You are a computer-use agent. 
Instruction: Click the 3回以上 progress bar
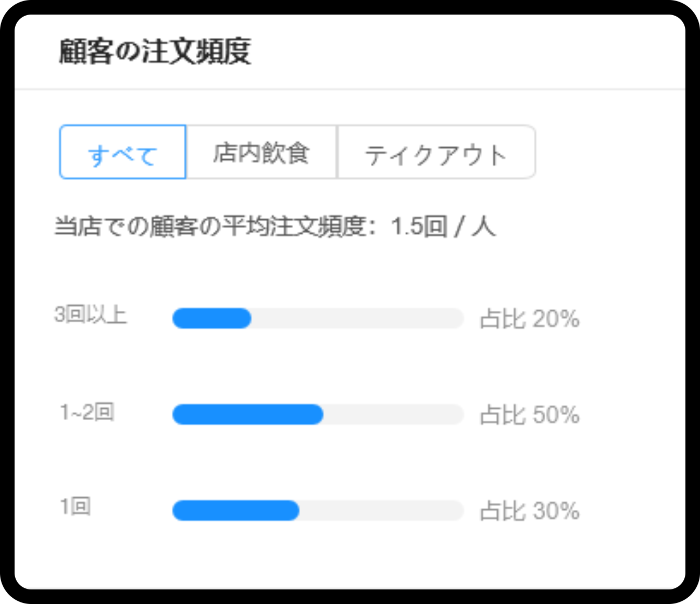(318, 318)
